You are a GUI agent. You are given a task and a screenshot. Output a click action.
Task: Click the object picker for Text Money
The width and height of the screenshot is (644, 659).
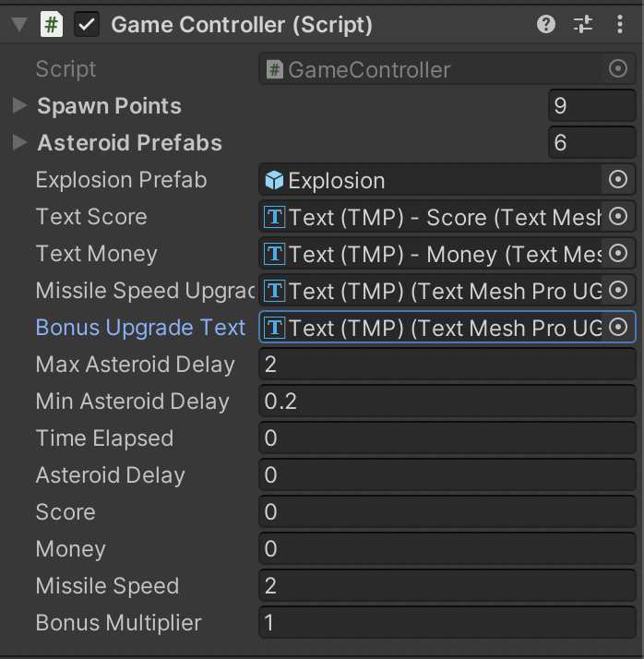click(x=619, y=254)
